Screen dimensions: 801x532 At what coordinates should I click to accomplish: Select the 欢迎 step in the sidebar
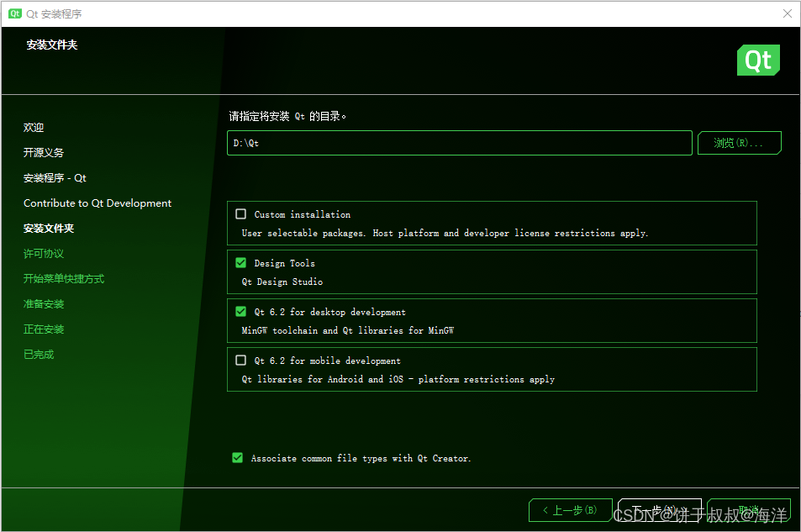click(33, 127)
